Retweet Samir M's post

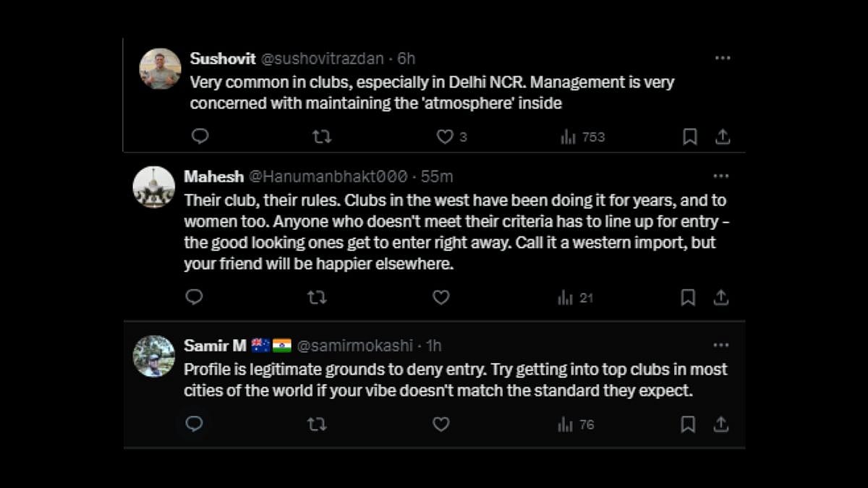[x=317, y=424]
